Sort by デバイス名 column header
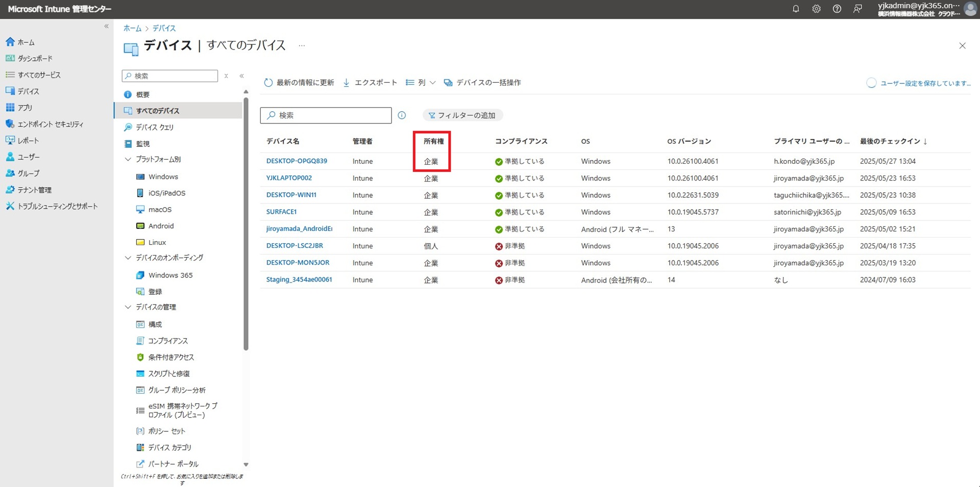Viewport: 980px width, 487px height. tap(283, 141)
